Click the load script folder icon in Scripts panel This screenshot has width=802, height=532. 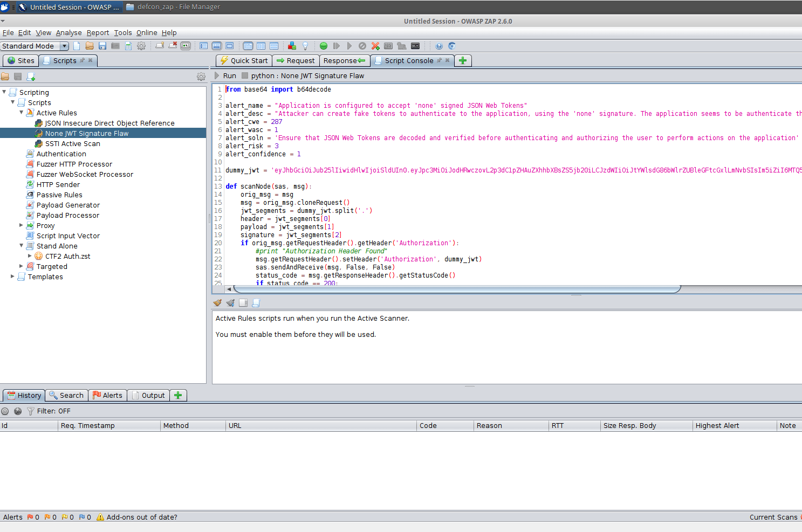pyautogui.click(x=5, y=77)
